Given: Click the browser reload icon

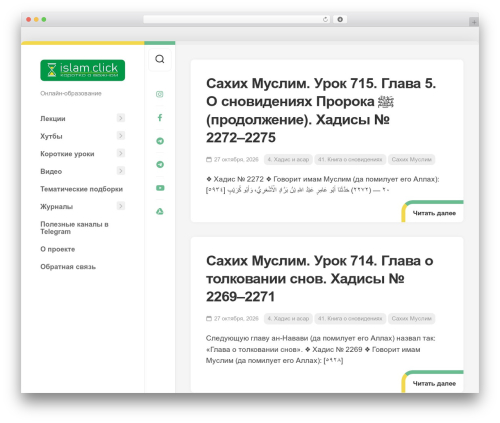Looking at the screenshot, I should pos(325,19).
